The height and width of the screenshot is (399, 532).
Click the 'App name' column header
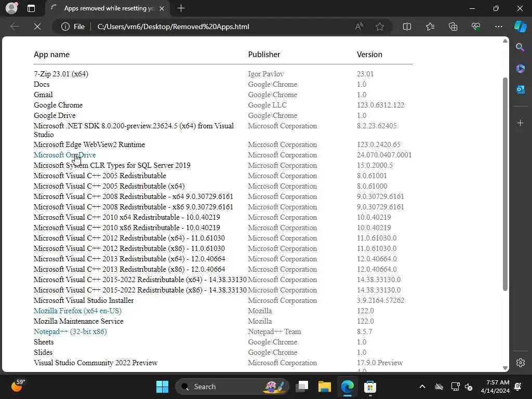pos(51,54)
